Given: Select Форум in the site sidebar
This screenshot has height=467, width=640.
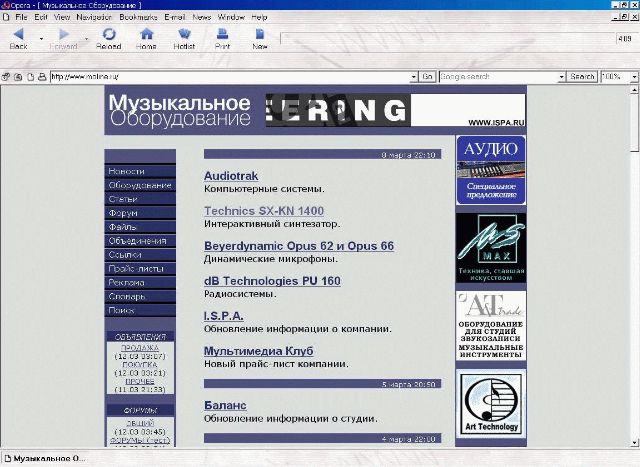Looking at the screenshot, I should coord(140,213).
